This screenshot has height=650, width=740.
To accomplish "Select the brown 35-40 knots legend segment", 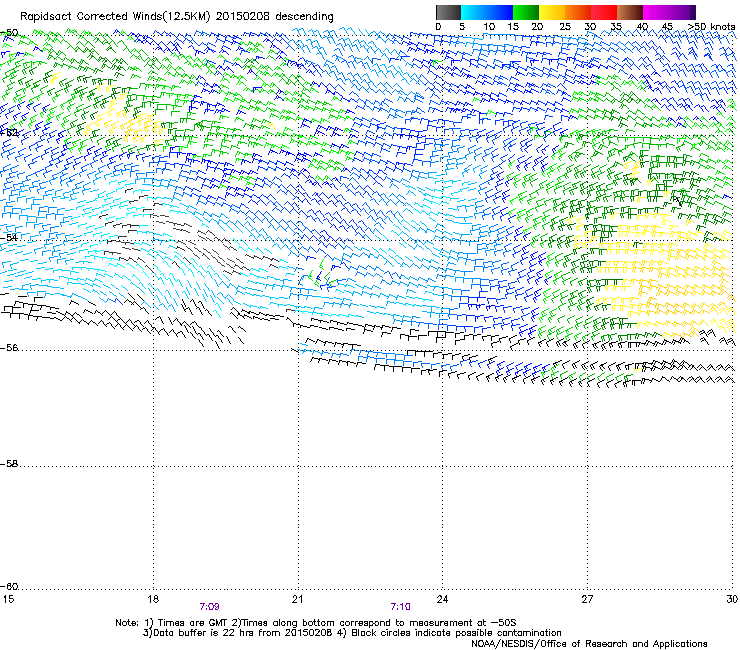I will [630, 12].
